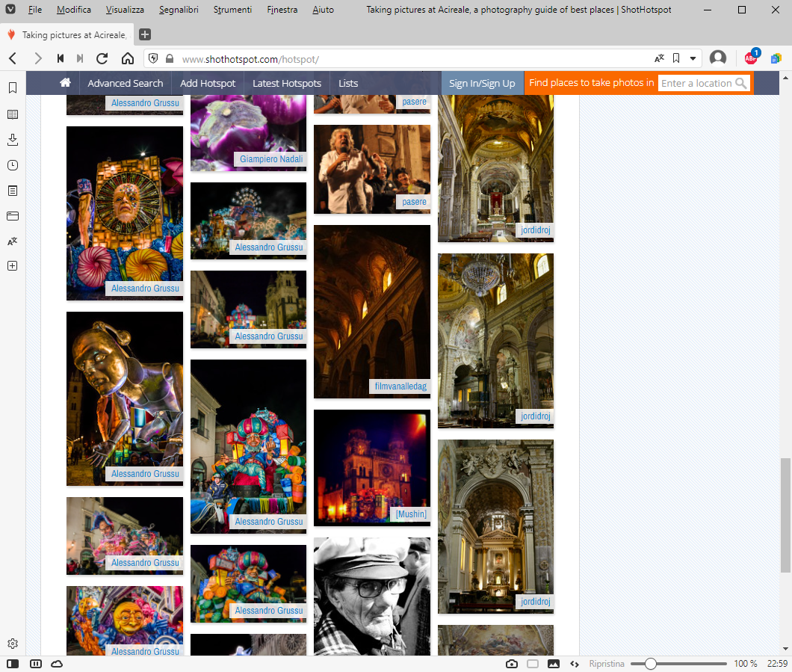Reset zoom with Ripristina
This screenshot has width=792, height=672.
607,664
